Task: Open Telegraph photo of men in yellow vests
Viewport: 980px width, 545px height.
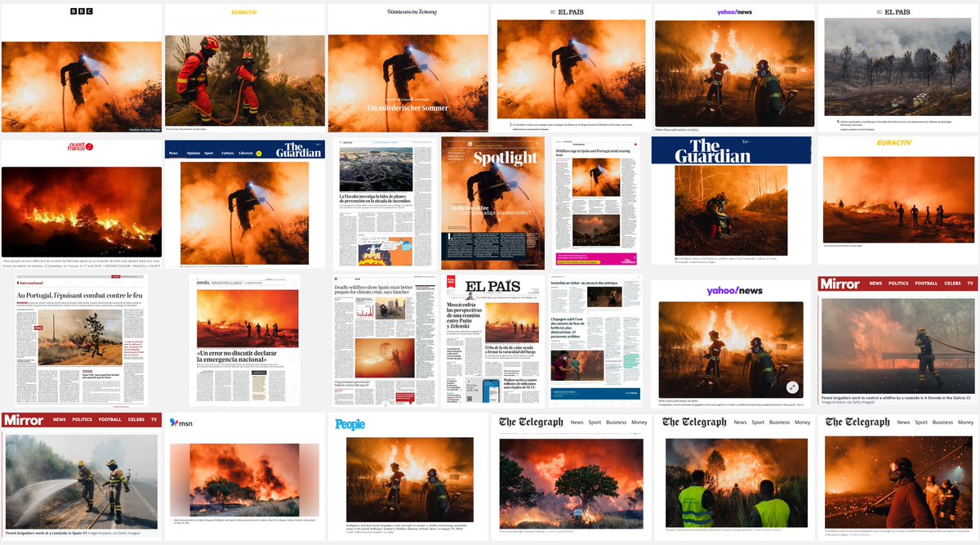Action: (735, 483)
